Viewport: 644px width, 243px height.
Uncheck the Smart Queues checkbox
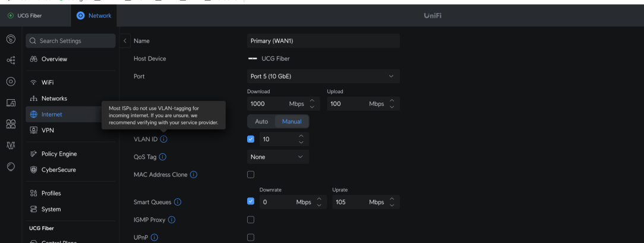(x=251, y=201)
